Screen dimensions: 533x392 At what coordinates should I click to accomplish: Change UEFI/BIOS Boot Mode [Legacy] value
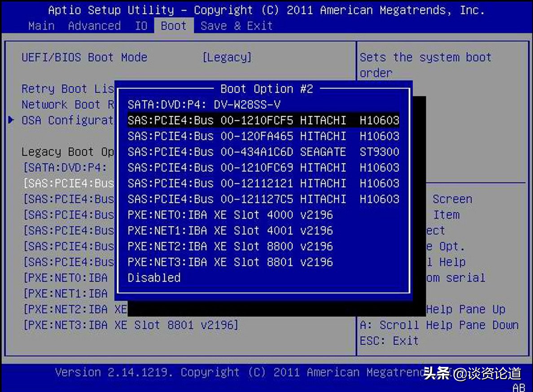pos(227,57)
